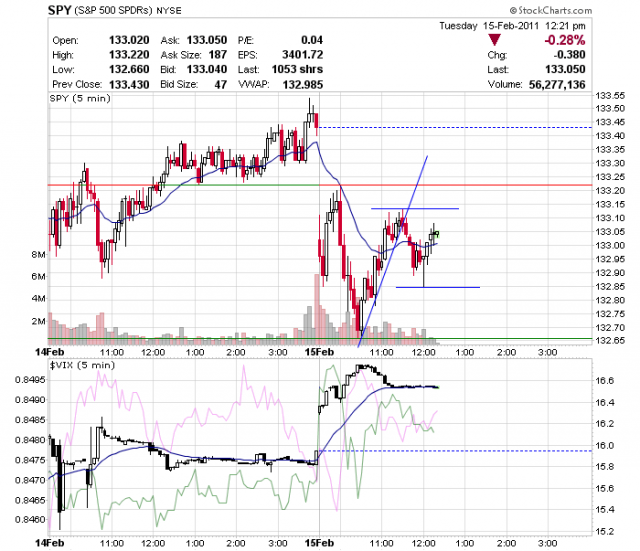Viewport: 640px width, 551px height.
Task: Click the 133.00 price axis label
Action: coord(610,245)
